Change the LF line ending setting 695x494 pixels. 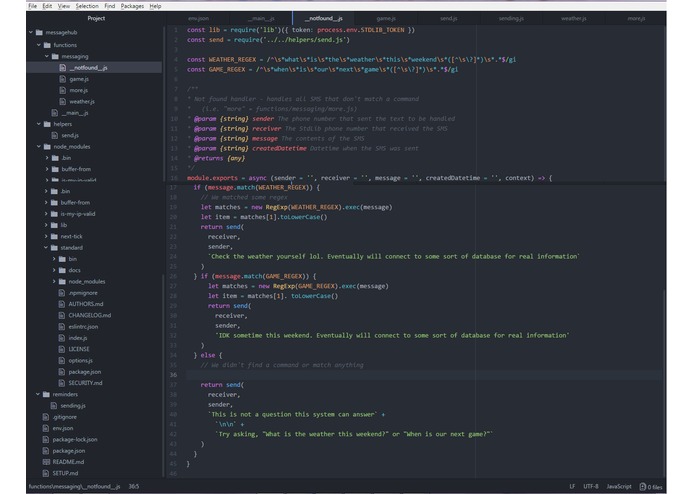pos(572,486)
